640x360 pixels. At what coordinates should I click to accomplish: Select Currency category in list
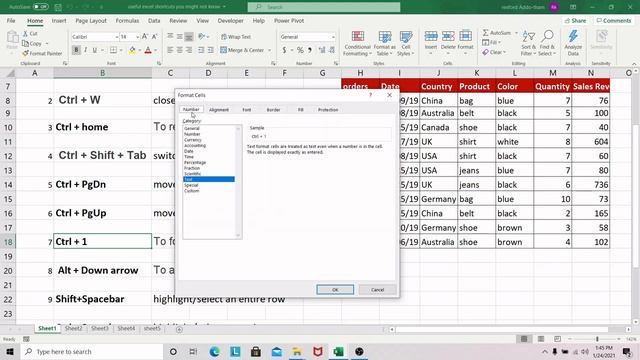193,140
